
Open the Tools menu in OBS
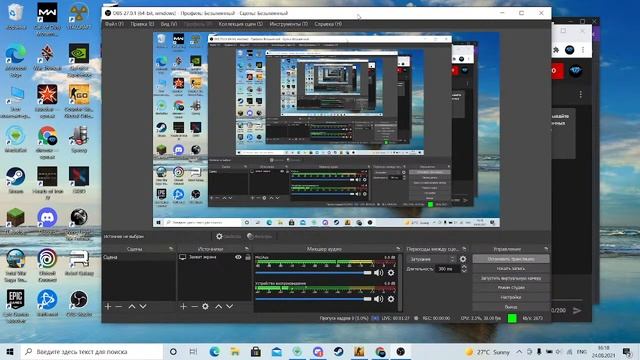pos(289,24)
